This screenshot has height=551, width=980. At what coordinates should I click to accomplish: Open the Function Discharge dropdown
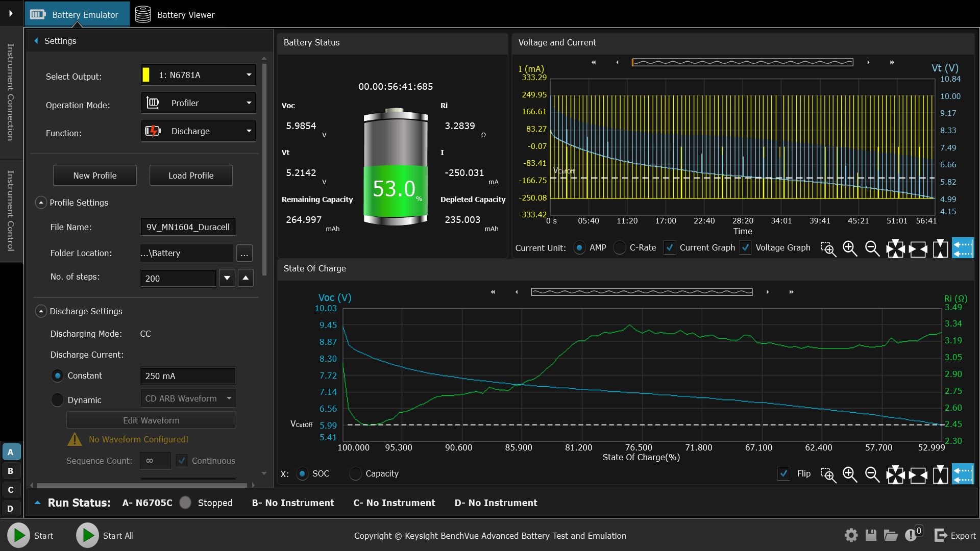(198, 131)
